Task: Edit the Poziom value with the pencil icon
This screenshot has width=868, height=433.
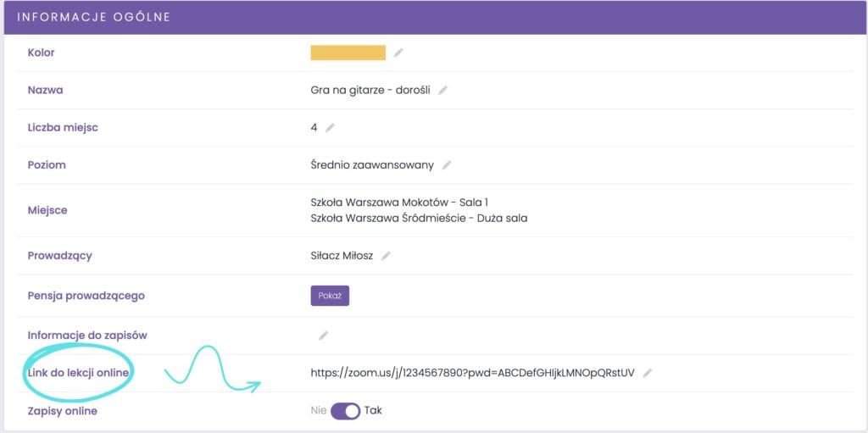Action: click(x=447, y=165)
